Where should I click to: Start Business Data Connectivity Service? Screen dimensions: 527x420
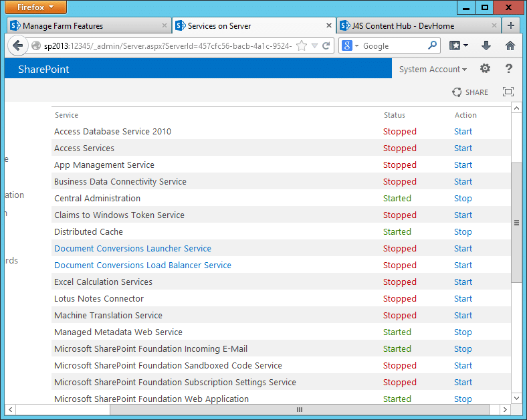pos(463,181)
